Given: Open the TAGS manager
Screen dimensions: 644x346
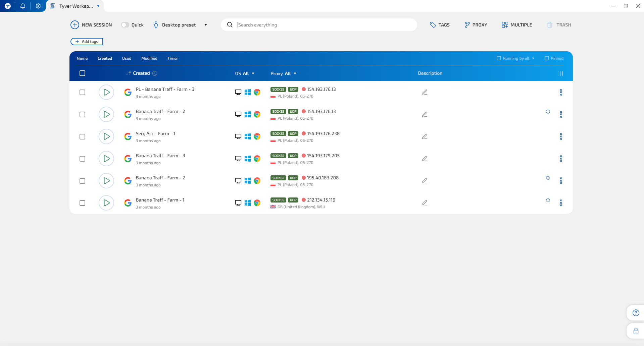Looking at the screenshot, I should click(x=440, y=25).
